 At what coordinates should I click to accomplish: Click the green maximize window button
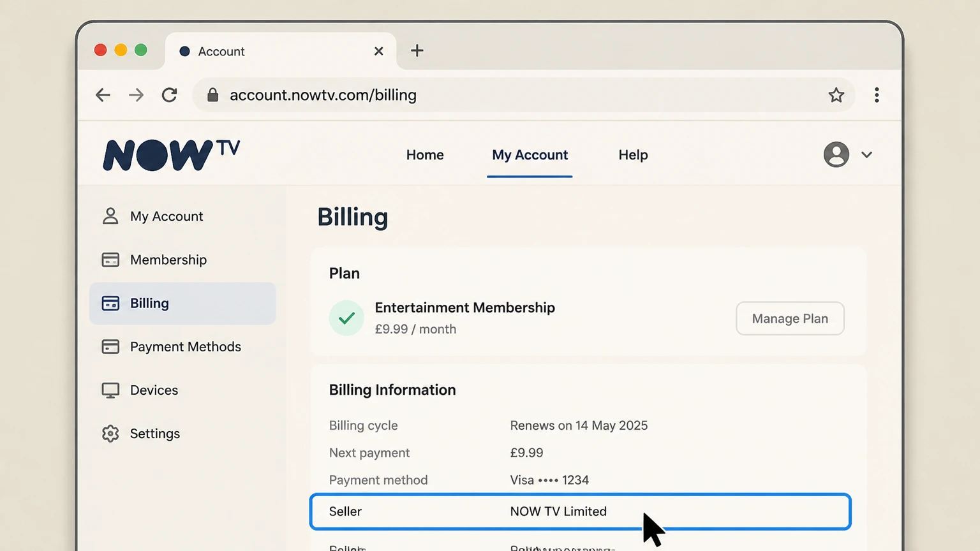(x=141, y=50)
